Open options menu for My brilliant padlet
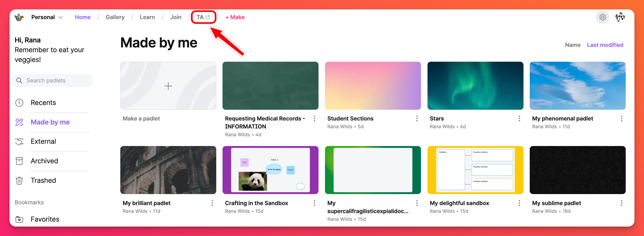 (x=212, y=203)
